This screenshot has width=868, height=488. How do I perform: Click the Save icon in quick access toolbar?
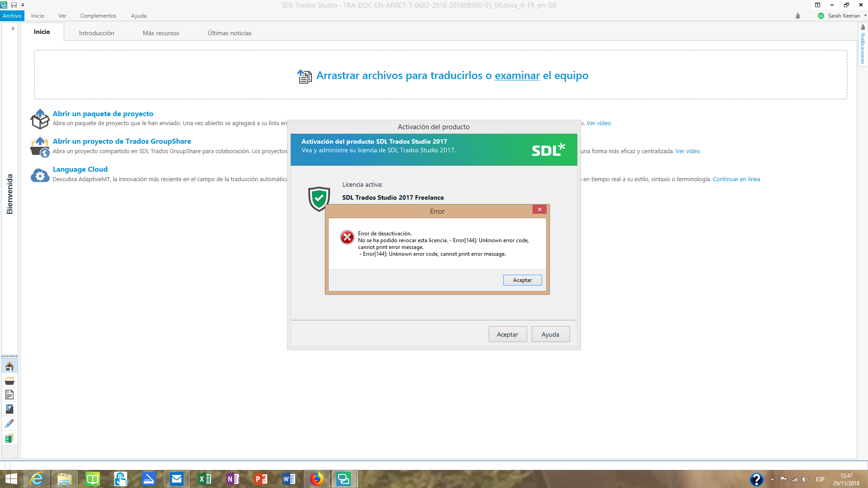15,5
